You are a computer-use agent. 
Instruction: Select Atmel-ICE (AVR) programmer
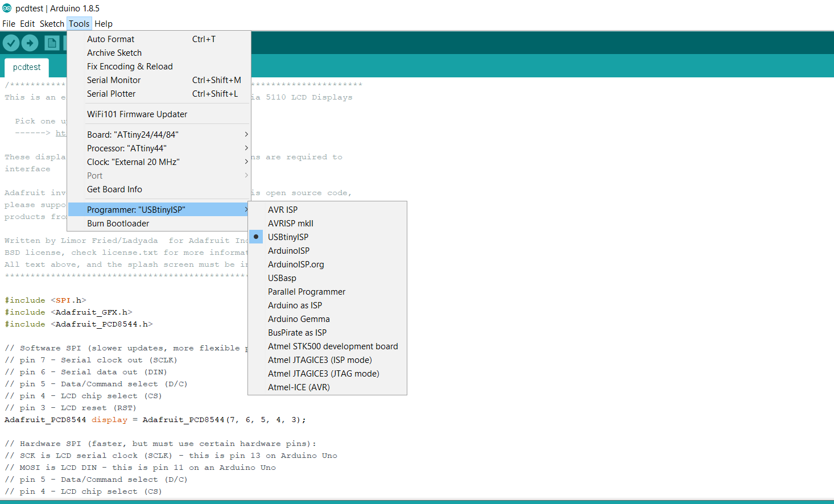(328, 387)
